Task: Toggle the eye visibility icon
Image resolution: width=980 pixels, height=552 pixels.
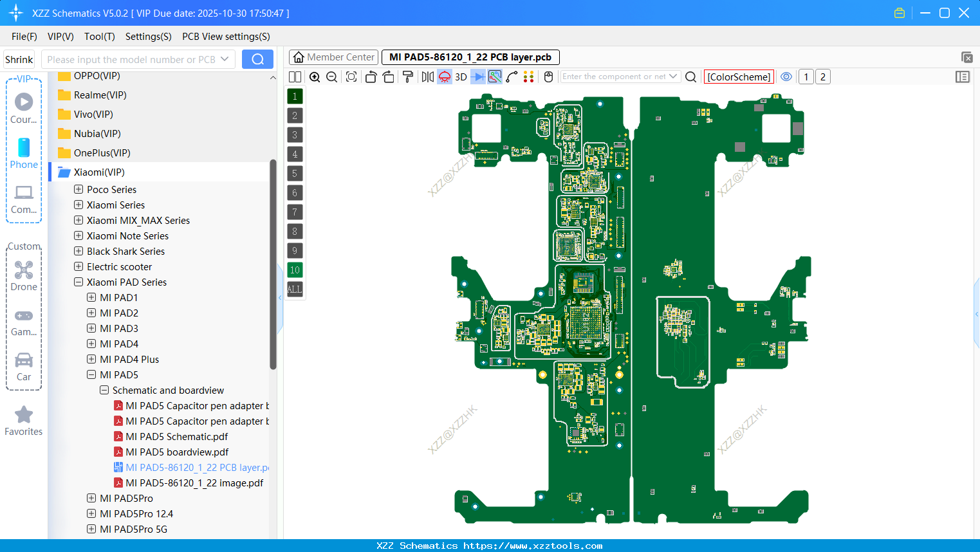Action: pos(786,77)
